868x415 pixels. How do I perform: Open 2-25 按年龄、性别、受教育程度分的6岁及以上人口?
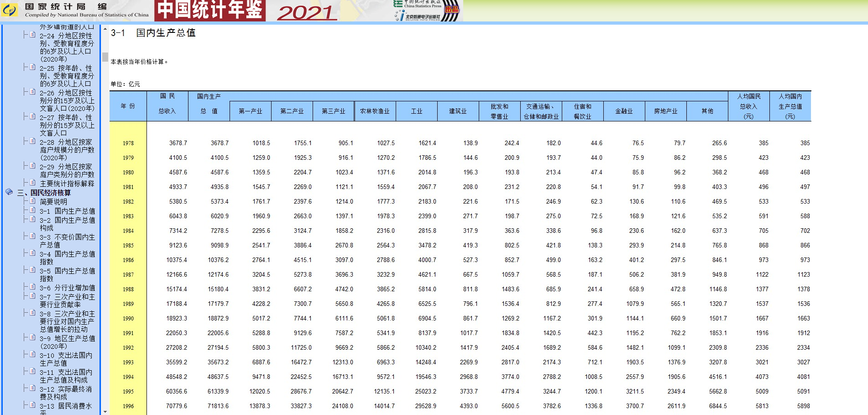tap(67, 76)
